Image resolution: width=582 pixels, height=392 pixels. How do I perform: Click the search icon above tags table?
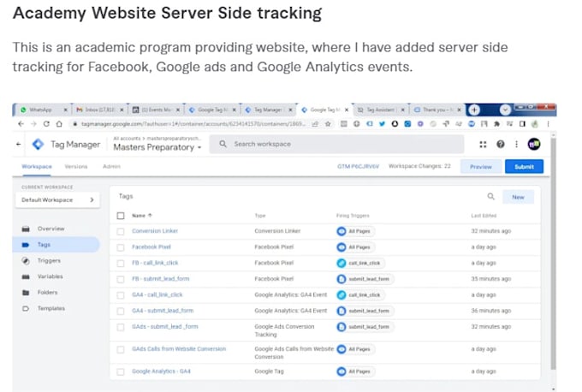490,196
